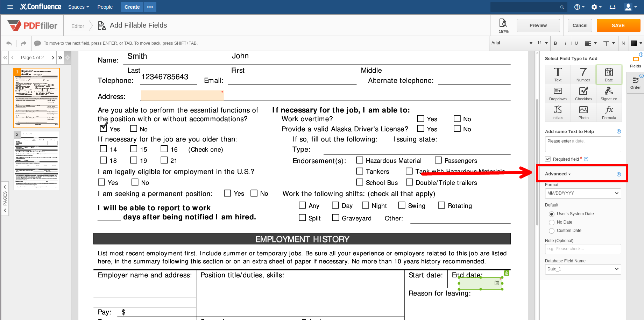
Task: Open the MM/DD/YYYY format dropdown
Action: point(583,193)
